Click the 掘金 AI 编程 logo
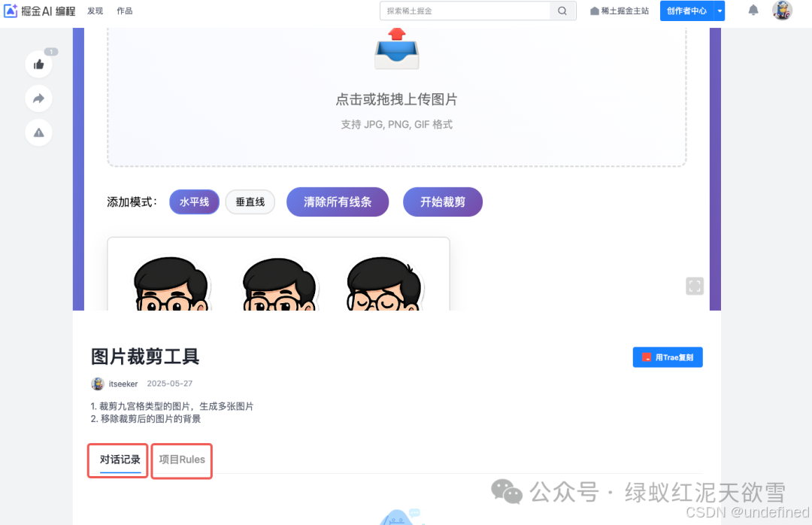This screenshot has width=812, height=525. click(x=40, y=11)
